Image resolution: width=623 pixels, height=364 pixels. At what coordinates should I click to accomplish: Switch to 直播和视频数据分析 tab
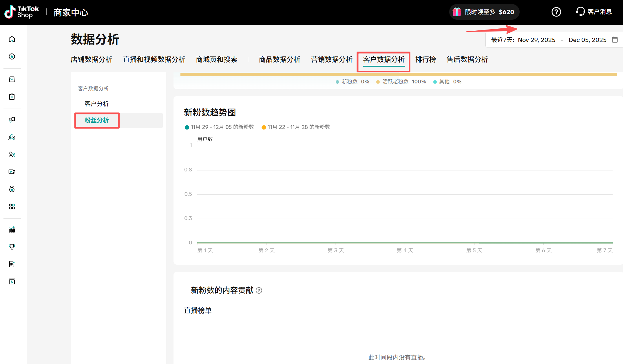pos(154,59)
